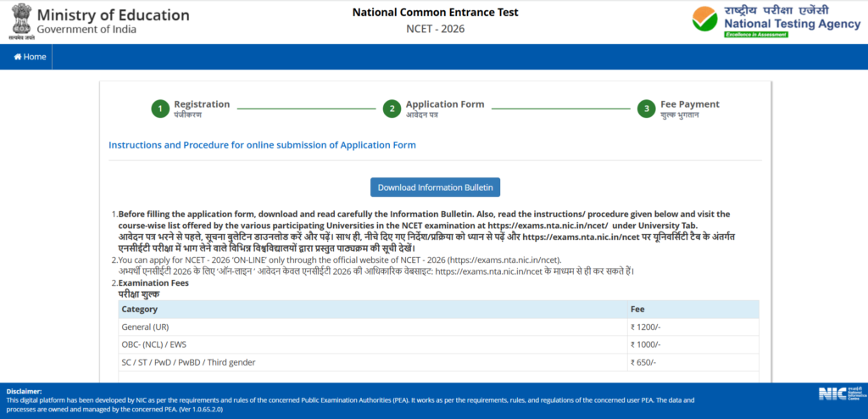Select step 2 Application Form circle
The width and height of the screenshot is (868, 419).
coord(392,109)
